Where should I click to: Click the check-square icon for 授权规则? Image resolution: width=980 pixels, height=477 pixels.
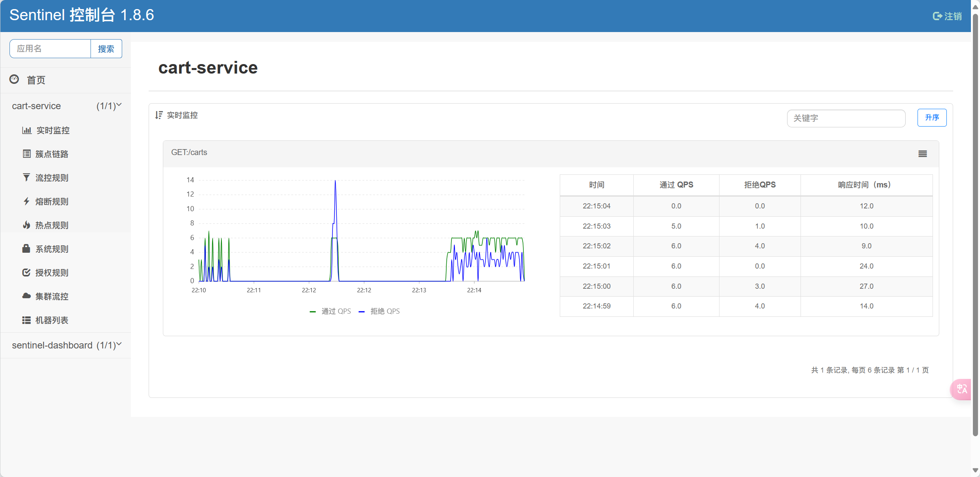(x=26, y=273)
